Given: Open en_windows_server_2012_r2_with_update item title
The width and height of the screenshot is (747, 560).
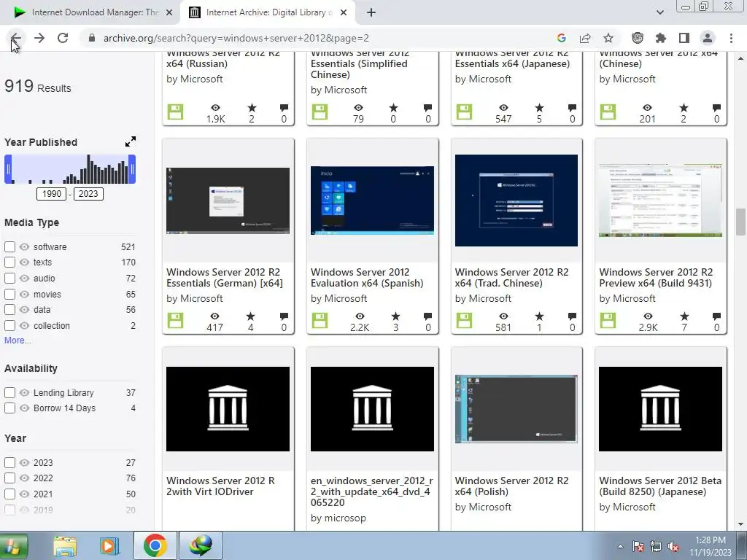Looking at the screenshot, I should click(371, 491).
